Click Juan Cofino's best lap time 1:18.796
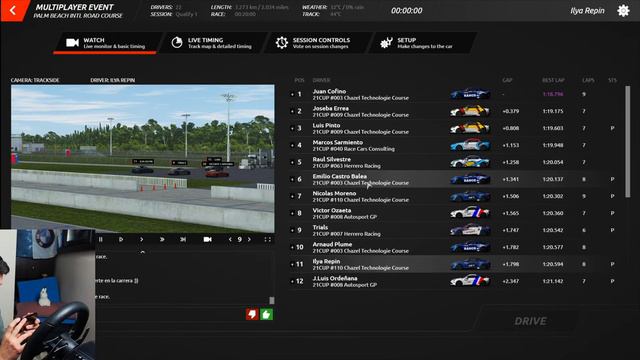Image resolution: width=640 pixels, height=360 pixels. (x=553, y=94)
